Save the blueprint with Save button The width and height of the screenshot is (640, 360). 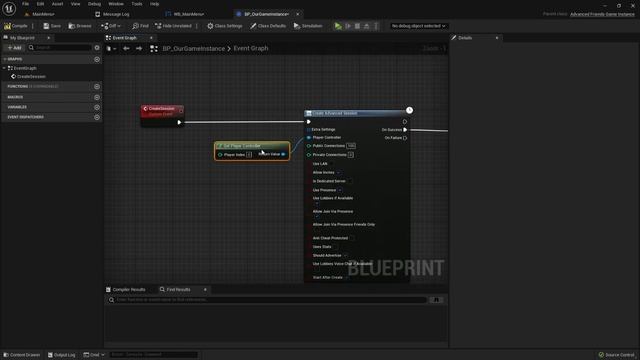pos(52,26)
